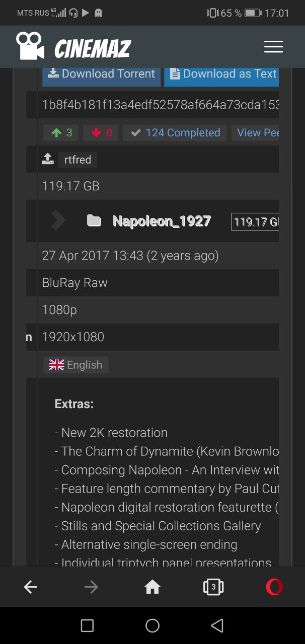Click the 119.17 GB folder size badge
The image size is (305, 644).
255,222
